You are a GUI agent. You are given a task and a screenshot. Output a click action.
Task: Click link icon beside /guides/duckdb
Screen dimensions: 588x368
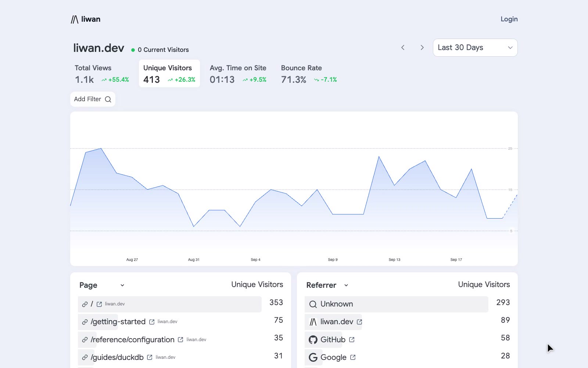(85, 357)
